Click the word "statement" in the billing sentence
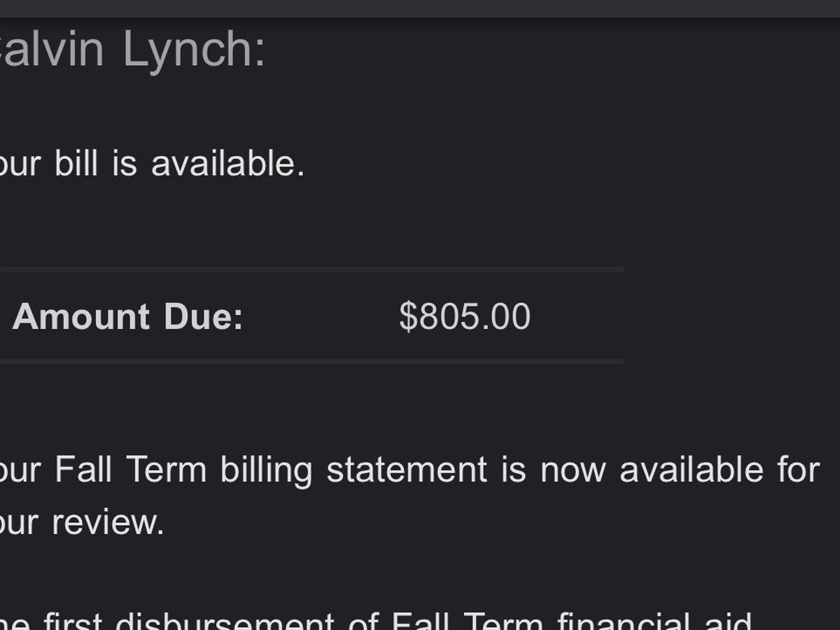840x630 pixels. tap(407, 470)
